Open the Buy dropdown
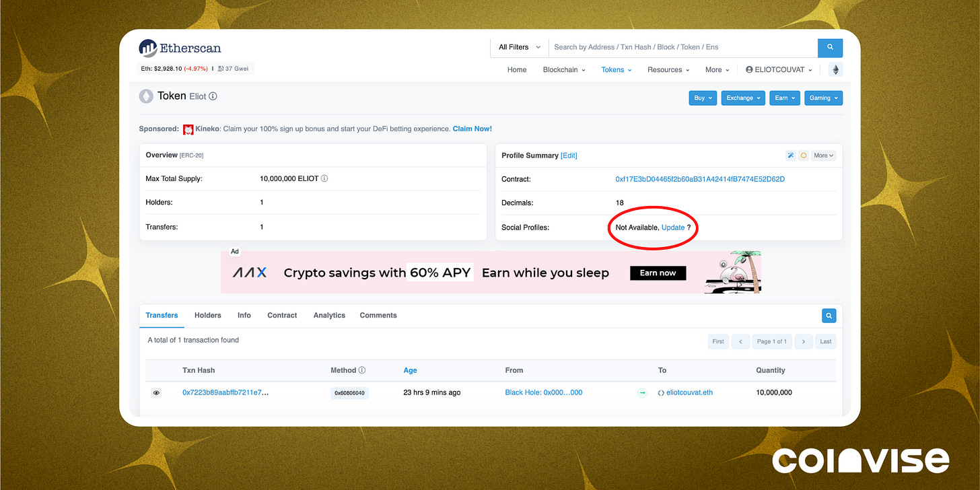Screen dimensions: 980x490 [x=703, y=98]
